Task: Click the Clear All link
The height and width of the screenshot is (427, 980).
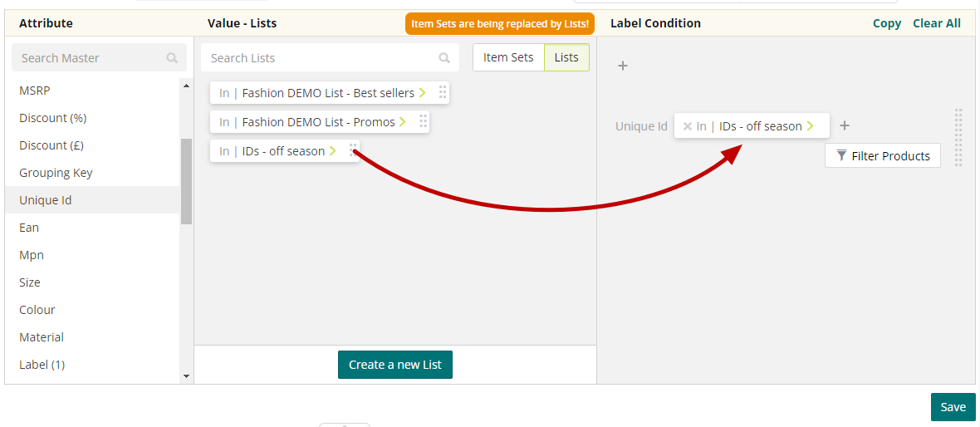Action: pos(936,23)
